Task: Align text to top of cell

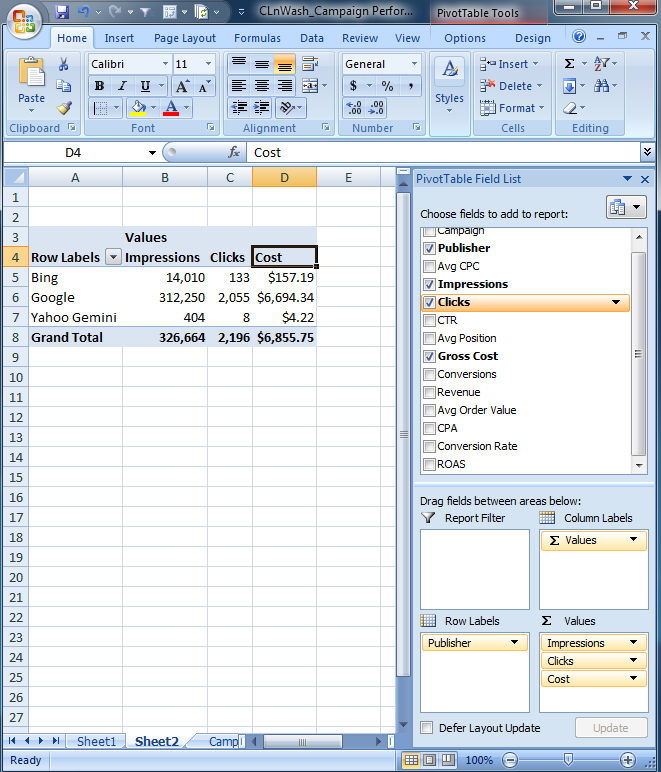Action: coord(239,64)
